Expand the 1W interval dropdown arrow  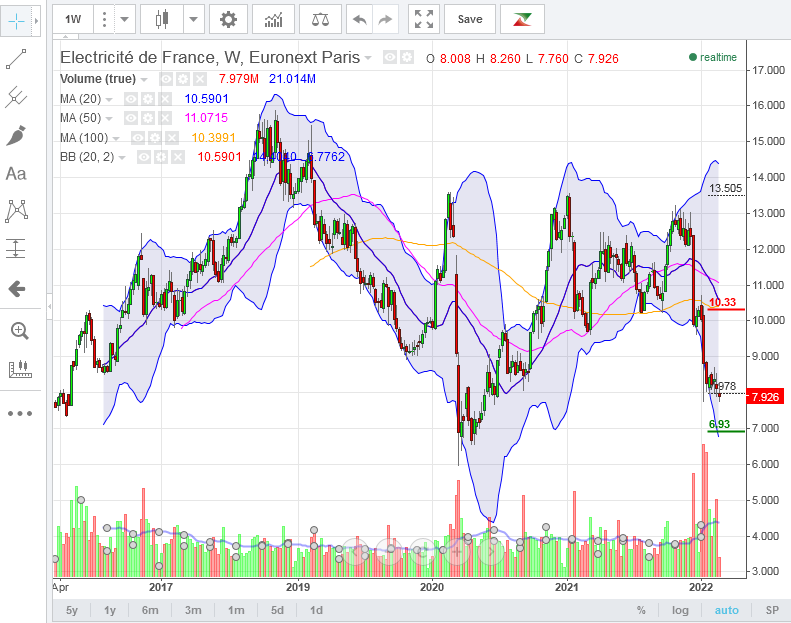pos(124,19)
